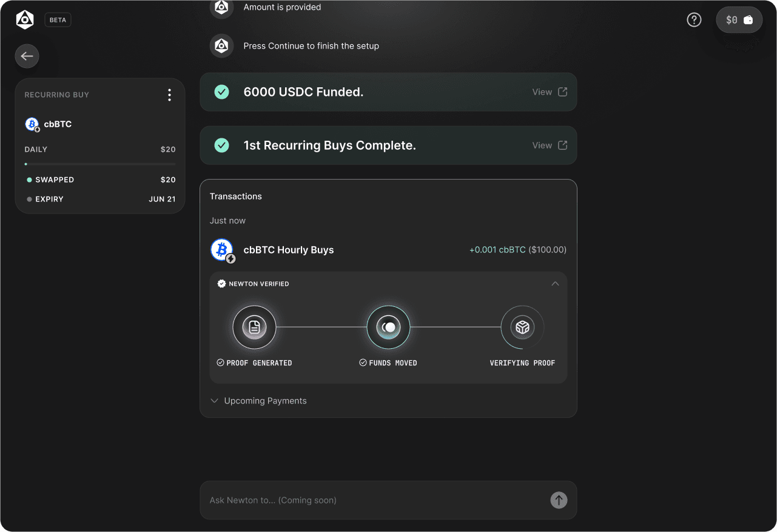This screenshot has height=532, width=777.
Task: Click the PROOF GENERATED label
Action: pos(259,363)
